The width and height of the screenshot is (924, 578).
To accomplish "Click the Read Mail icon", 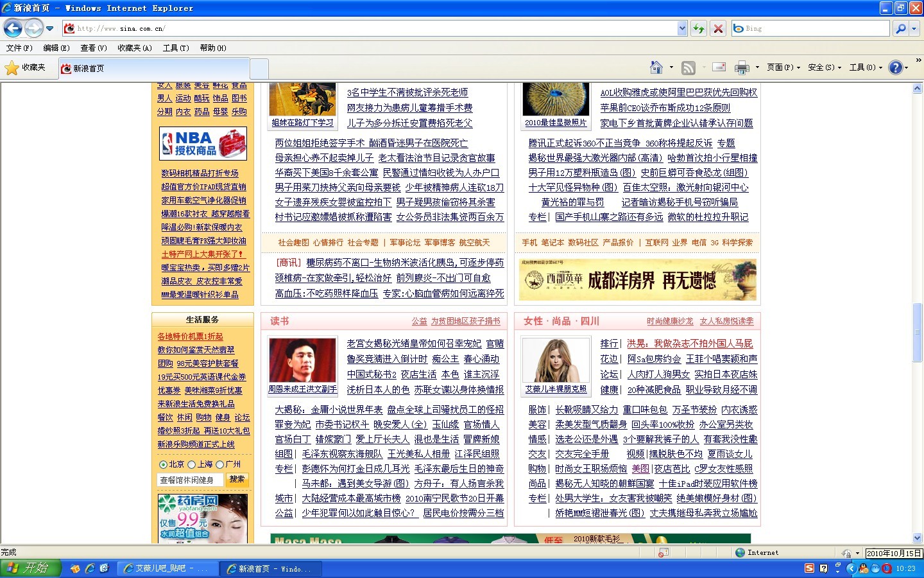I will pyautogui.click(x=719, y=67).
